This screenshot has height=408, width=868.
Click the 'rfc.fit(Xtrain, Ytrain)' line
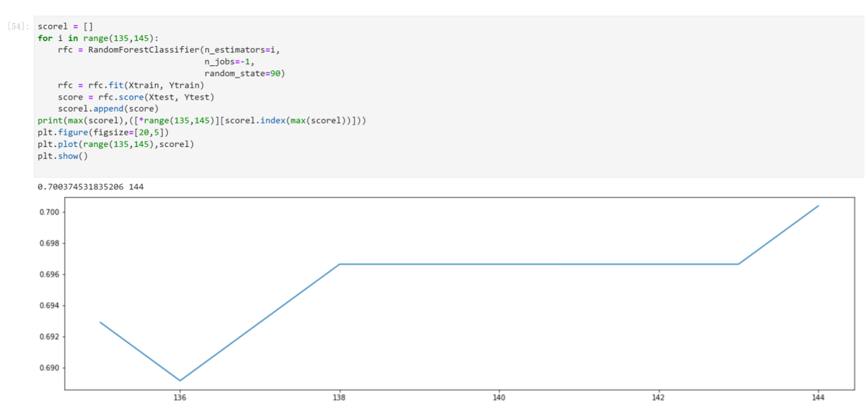coord(131,85)
